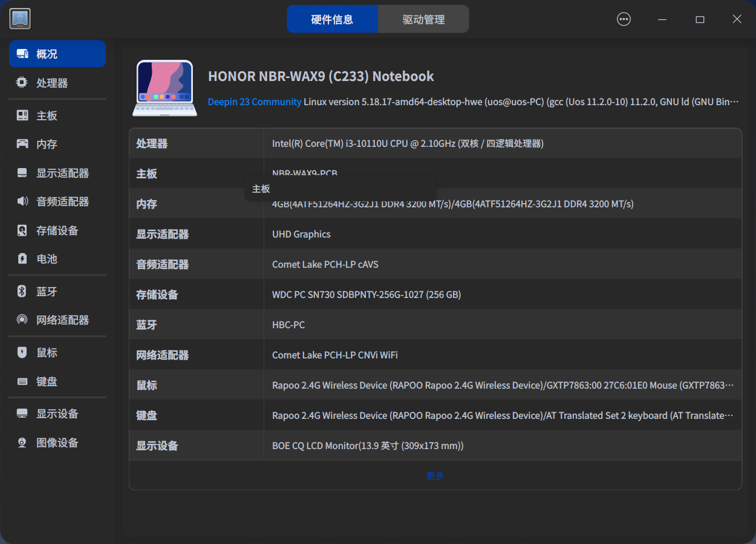
Task: Click the 网络适配器 row label in the table
Action: click(x=162, y=355)
